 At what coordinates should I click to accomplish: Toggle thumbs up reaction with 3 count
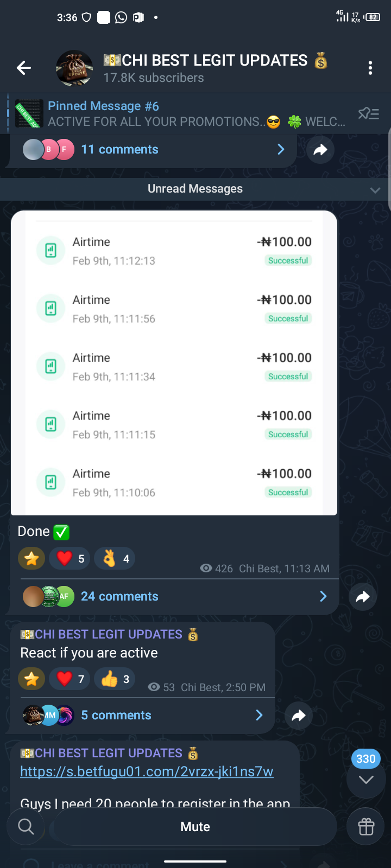coord(115,679)
